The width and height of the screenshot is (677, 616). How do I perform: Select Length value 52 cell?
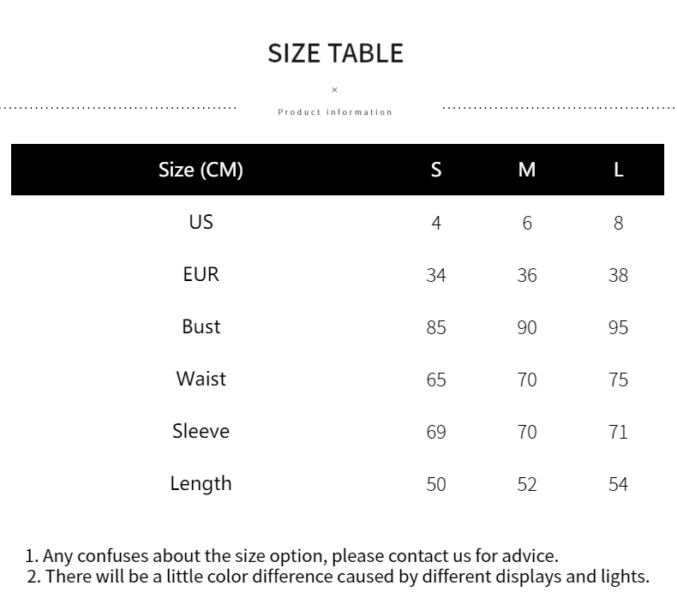(x=527, y=484)
